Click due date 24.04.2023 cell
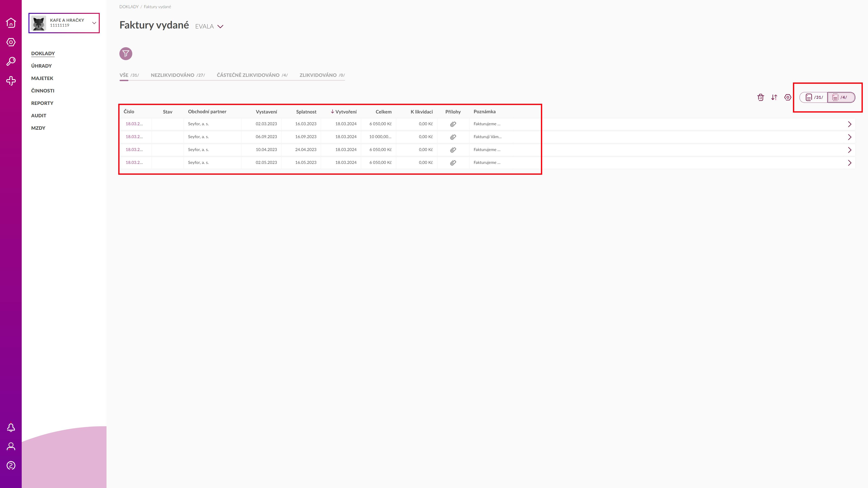 pos(306,150)
